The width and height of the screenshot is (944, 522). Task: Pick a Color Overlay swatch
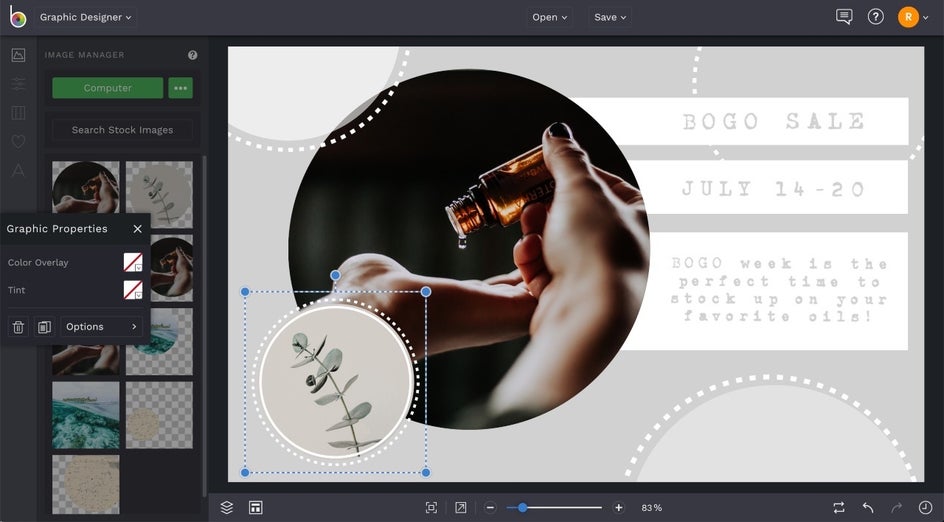(x=133, y=263)
